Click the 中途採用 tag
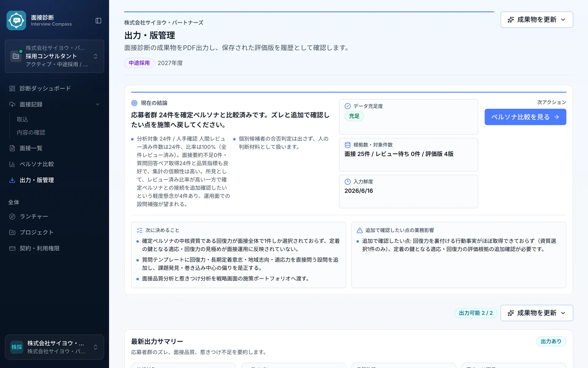The width and height of the screenshot is (588, 368). (x=139, y=63)
